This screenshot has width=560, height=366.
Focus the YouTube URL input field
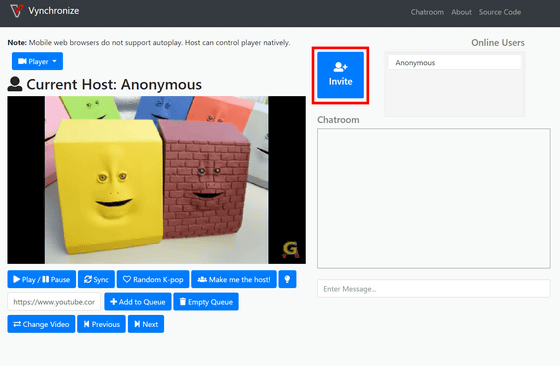pos(54,302)
